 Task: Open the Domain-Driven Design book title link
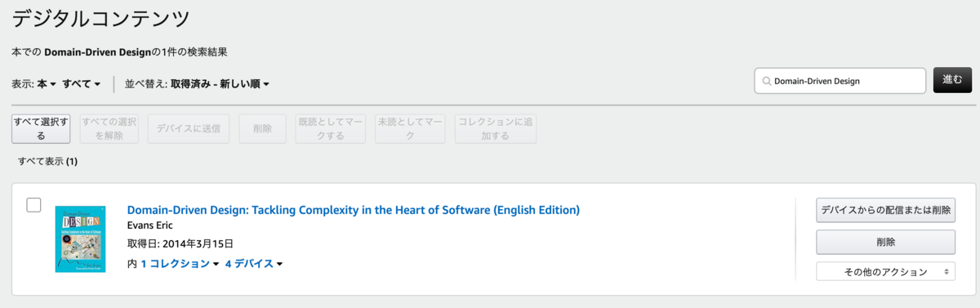tap(354, 210)
